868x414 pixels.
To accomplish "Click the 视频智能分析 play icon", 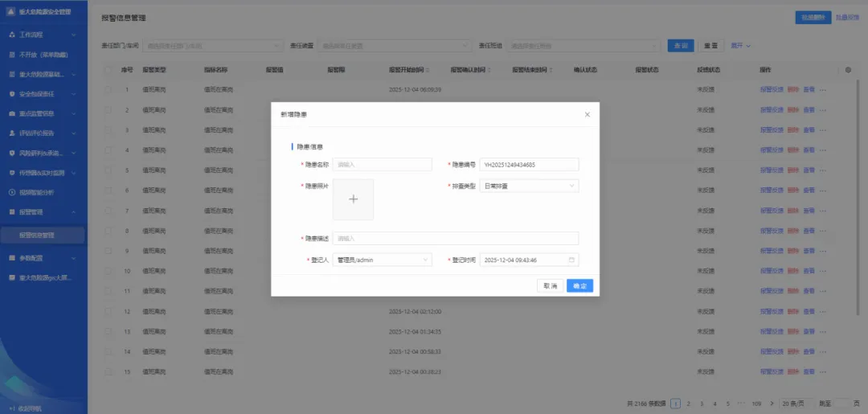I will pos(12,192).
